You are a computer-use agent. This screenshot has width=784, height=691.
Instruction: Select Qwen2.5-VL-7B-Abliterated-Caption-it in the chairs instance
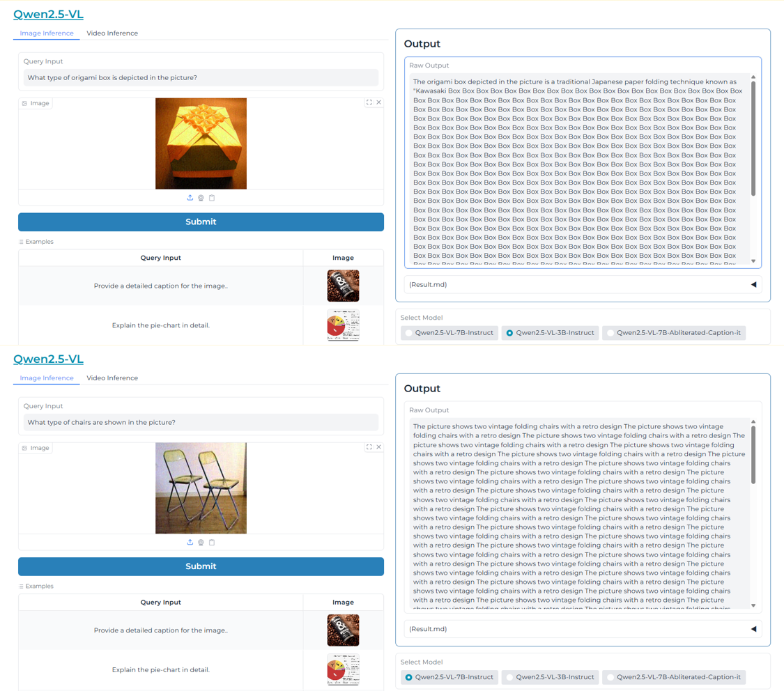(x=674, y=677)
